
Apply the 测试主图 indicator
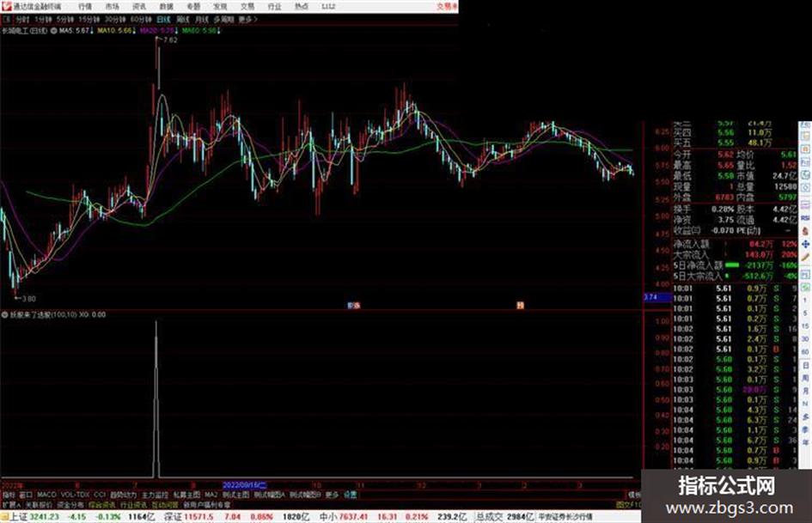pos(235,495)
